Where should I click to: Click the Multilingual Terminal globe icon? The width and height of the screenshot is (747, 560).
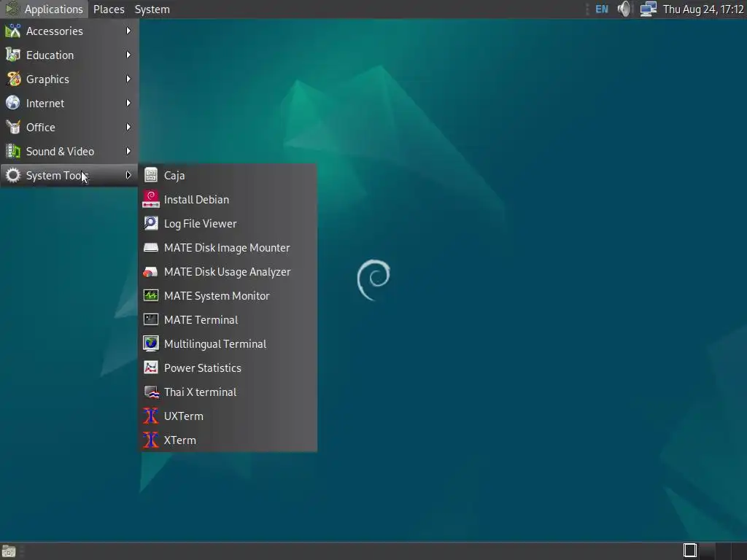coord(151,344)
